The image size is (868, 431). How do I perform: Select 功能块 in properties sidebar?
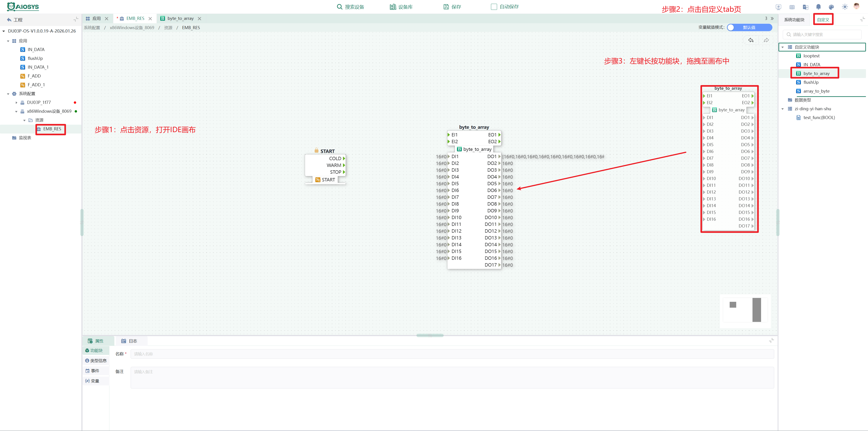click(x=96, y=351)
